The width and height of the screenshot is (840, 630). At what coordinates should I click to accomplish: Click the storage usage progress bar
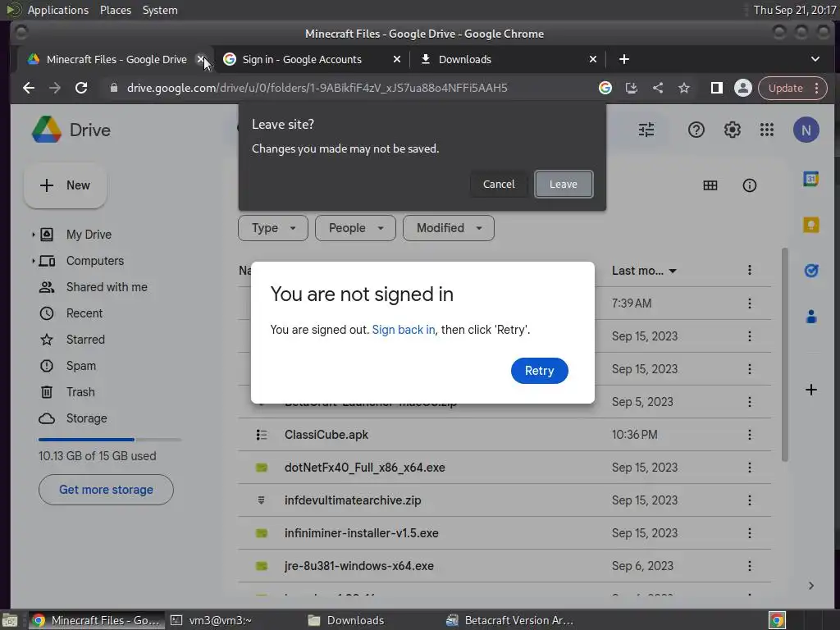point(110,440)
